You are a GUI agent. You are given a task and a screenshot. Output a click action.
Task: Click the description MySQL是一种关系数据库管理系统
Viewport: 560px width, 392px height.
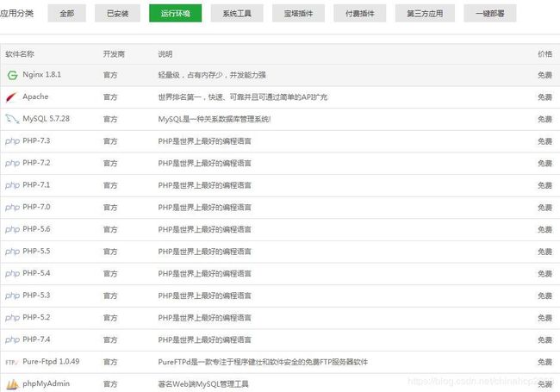click(215, 119)
